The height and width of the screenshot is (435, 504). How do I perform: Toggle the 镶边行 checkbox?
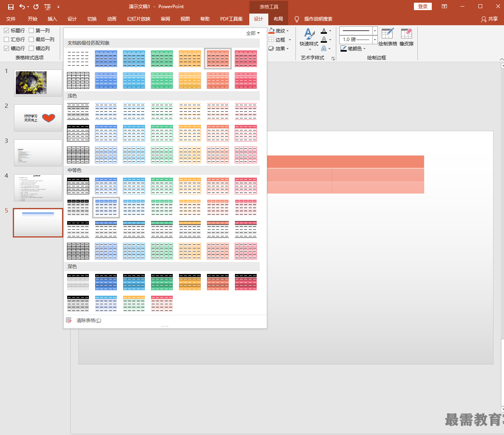(x=6, y=48)
